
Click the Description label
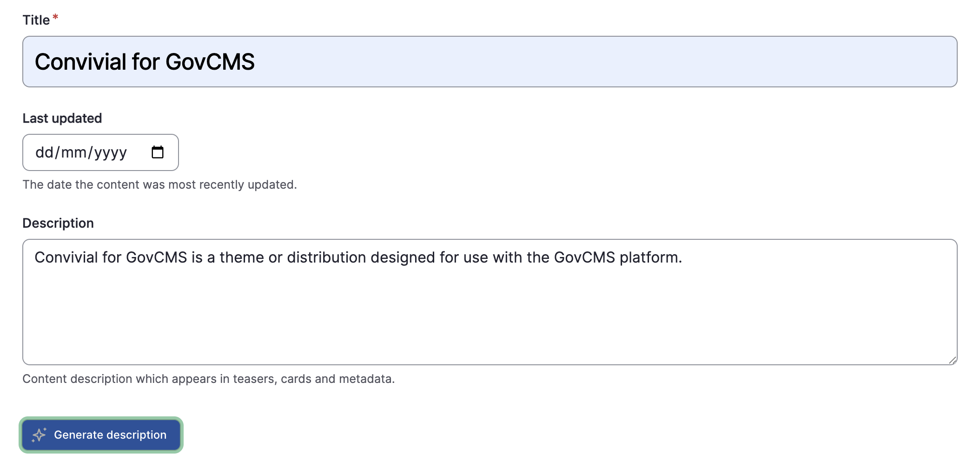(58, 223)
